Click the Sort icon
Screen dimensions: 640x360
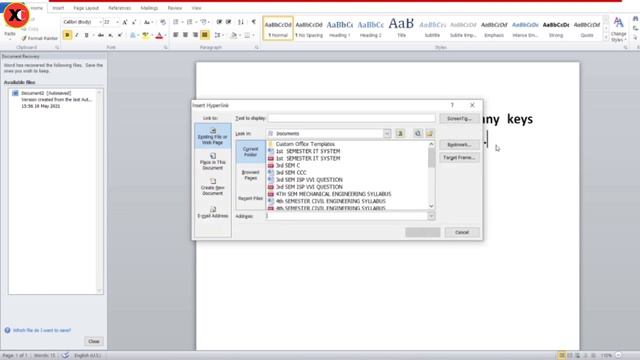point(241,22)
